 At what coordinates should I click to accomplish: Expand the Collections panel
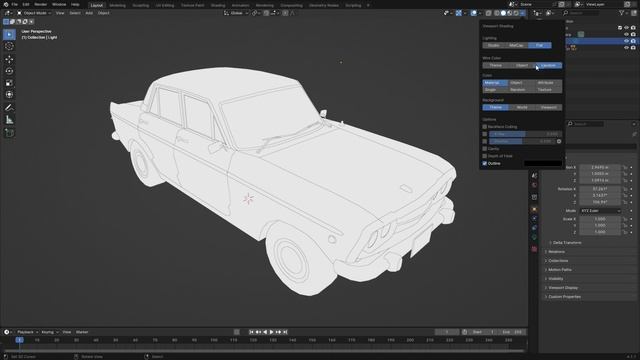pos(557,261)
